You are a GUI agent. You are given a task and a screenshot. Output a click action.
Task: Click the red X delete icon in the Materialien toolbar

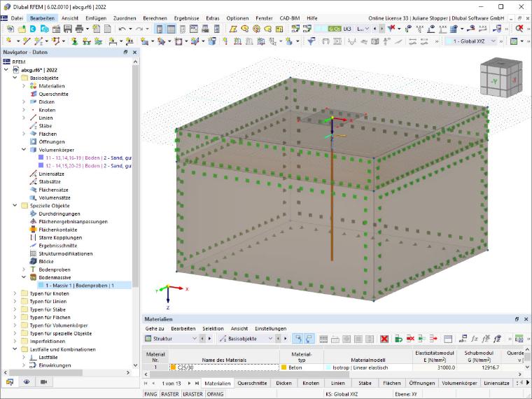[x=384, y=339]
